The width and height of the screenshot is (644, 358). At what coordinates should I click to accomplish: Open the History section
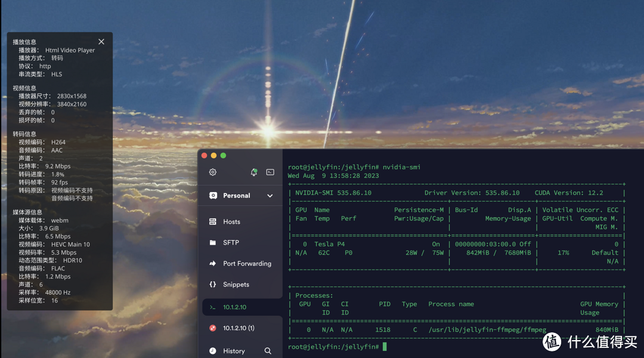[234, 351]
